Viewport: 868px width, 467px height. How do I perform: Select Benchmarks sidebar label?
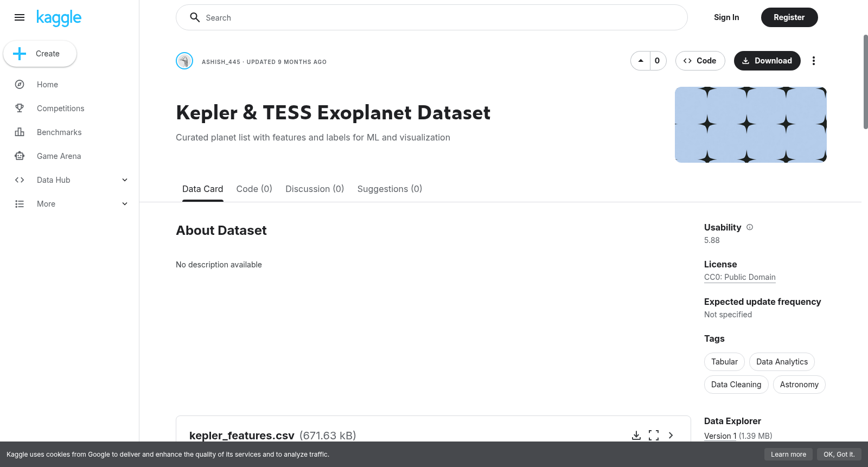[59, 132]
